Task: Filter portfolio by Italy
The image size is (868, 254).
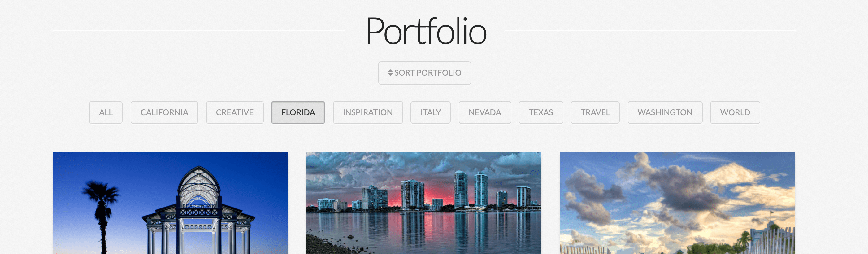Action: (x=430, y=112)
